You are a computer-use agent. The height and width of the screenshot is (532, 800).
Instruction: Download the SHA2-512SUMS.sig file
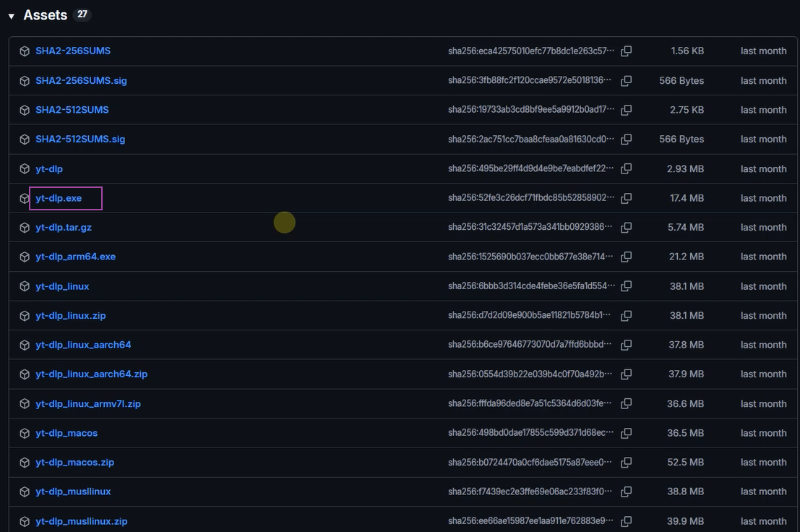pyautogui.click(x=80, y=140)
